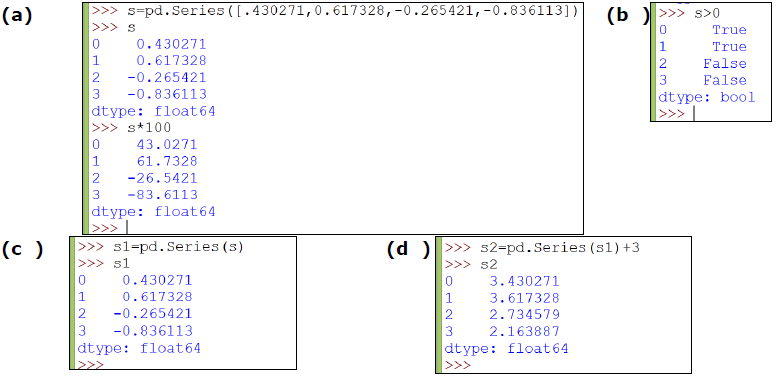
Task: Select the value 61.7328
Action: click(x=167, y=161)
